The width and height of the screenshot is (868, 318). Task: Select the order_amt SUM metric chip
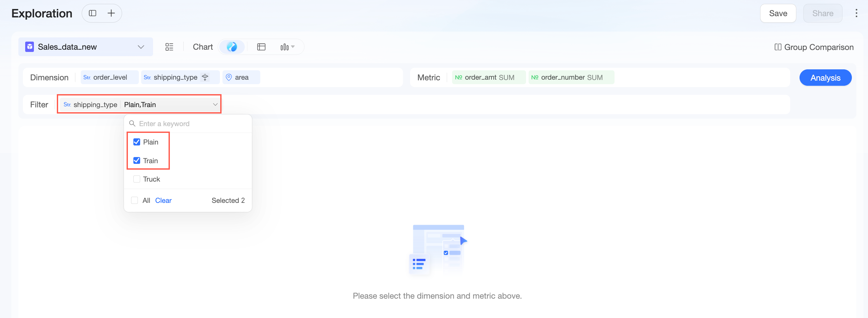pos(489,77)
